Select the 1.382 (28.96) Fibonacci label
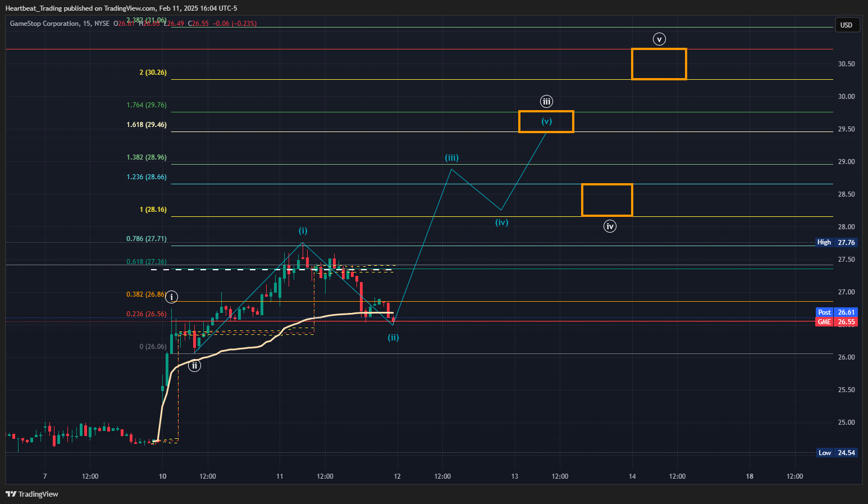 click(147, 157)
